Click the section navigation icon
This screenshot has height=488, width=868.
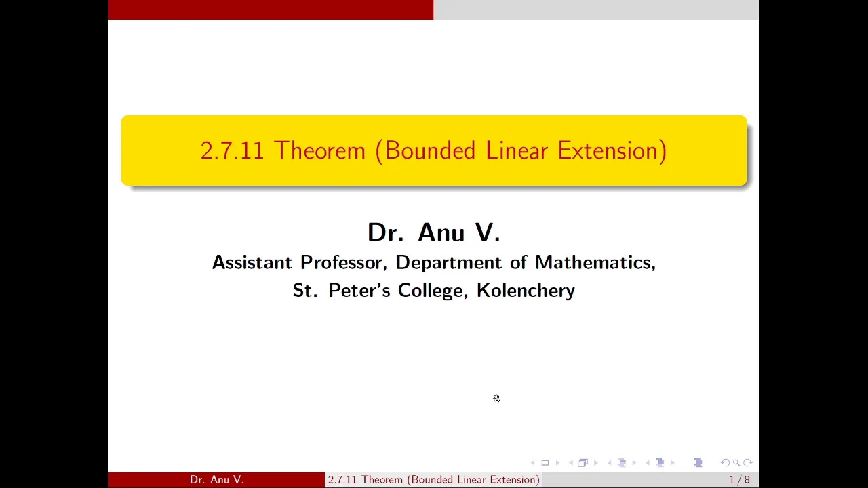point(660,463)
